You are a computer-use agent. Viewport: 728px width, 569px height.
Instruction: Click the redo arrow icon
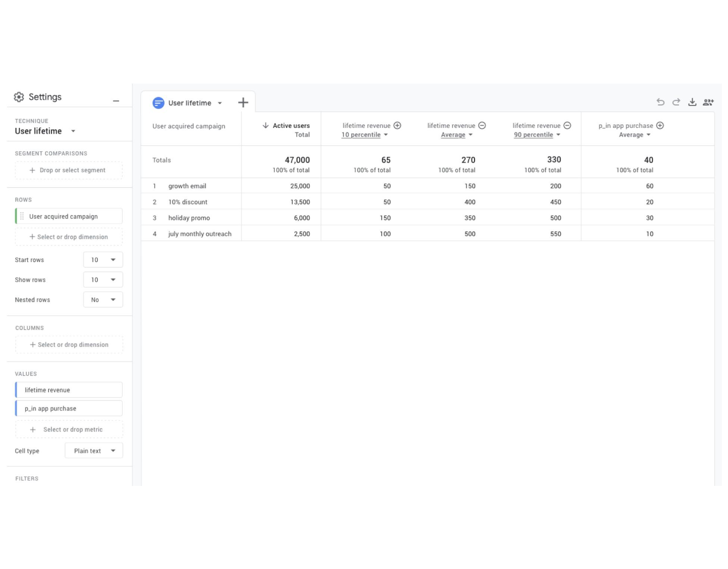click(676, 102)
